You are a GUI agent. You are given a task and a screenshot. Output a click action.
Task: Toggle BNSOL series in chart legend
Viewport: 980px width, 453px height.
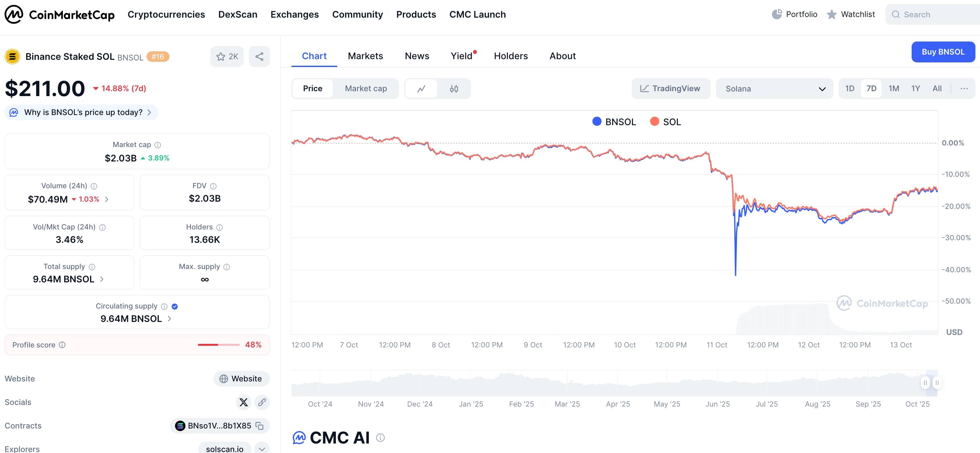click(x=614, y=122)
